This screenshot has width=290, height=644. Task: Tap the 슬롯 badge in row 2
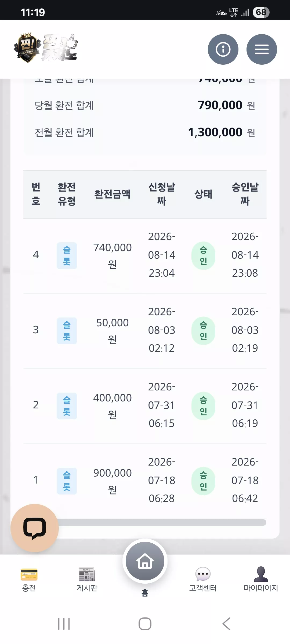pos(67,406)
